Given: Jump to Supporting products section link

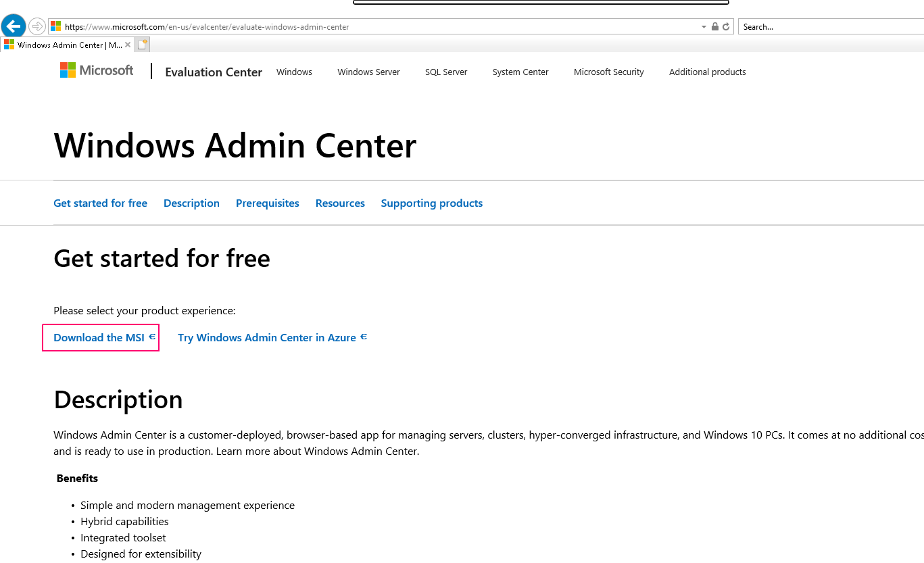Looking at the screenshot, I should coord(432,203).
